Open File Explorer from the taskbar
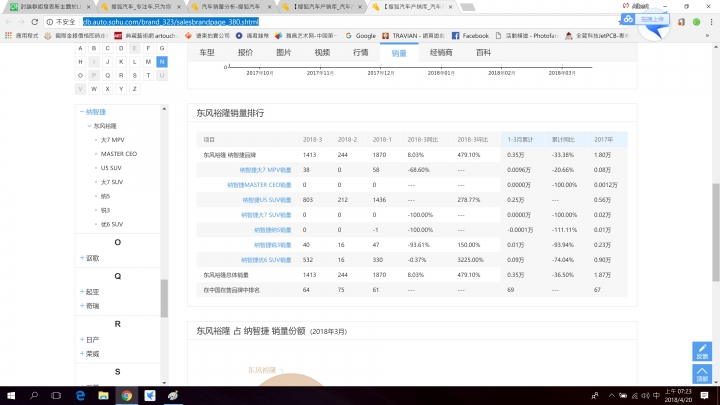Screen dimensions: 720x405 pyautogui.click(x=103, y=395)
